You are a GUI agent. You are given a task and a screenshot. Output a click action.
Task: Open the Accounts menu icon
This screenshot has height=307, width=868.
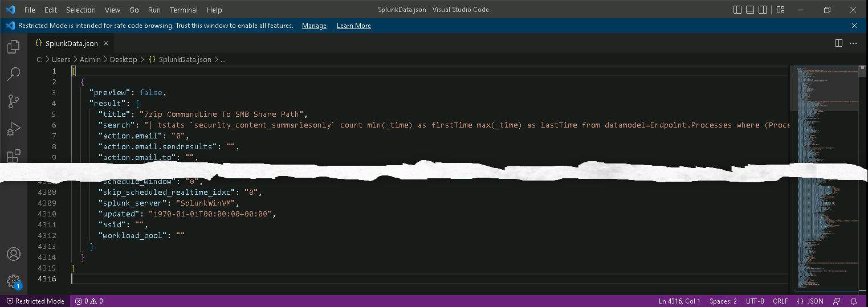[14, 254]
